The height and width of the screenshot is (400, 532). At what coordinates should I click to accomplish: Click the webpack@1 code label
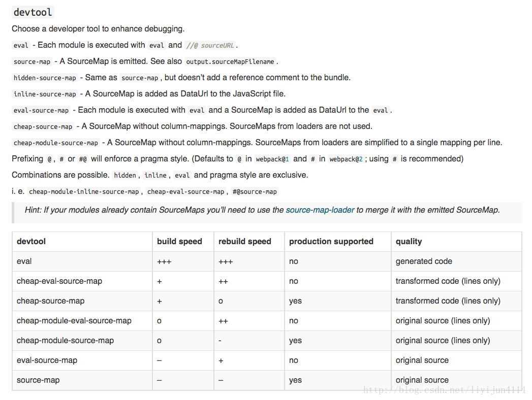click(272, 159)
